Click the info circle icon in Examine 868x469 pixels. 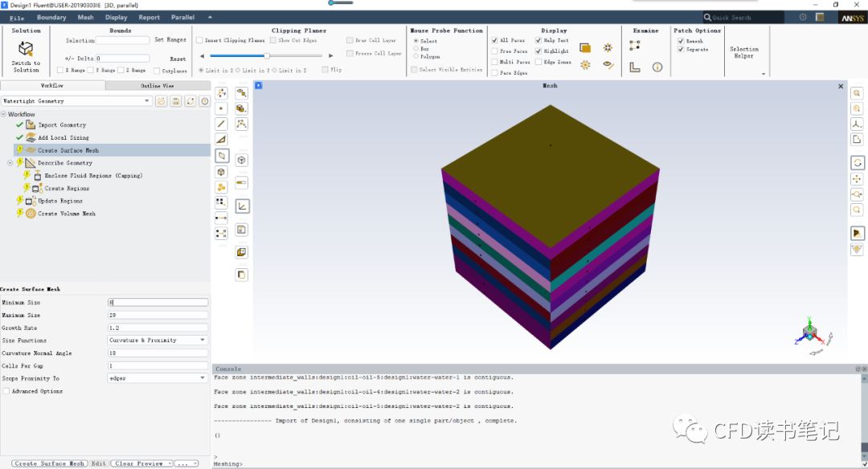(657, 67)
